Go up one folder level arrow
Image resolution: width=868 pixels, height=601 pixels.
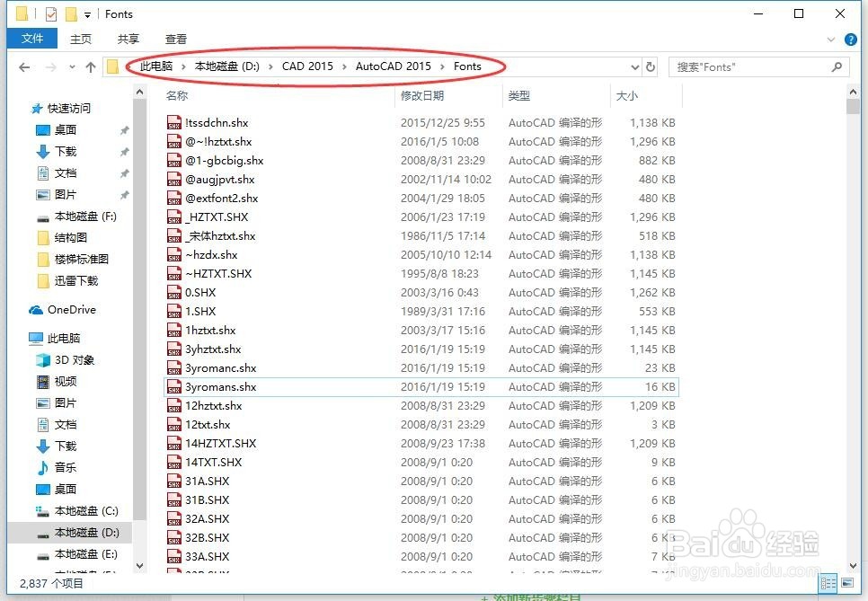point(91,67)
